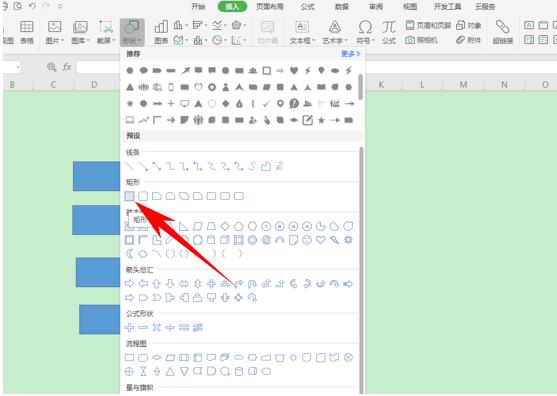Select the Quad Arrow under 箭头总汇
Viewport: 557px width, 396px height.
(x=211, y=283)
